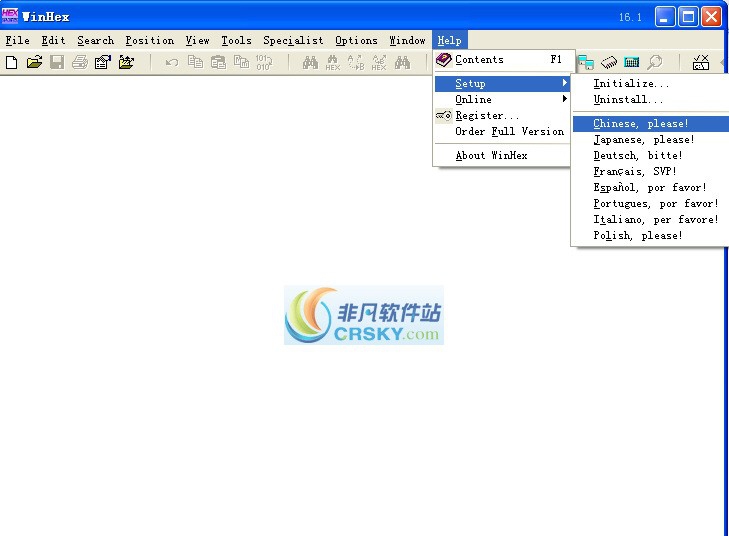Click Continue Search binoculars after Replace Hex icon
The image size is (729, 536).
tap(402, 62)
